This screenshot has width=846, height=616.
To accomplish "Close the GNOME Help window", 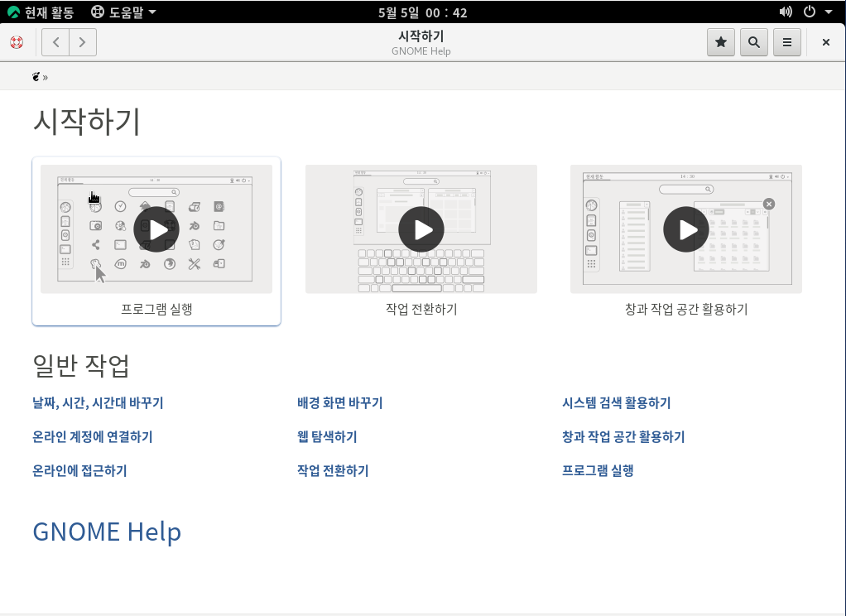I will [825, 42].
